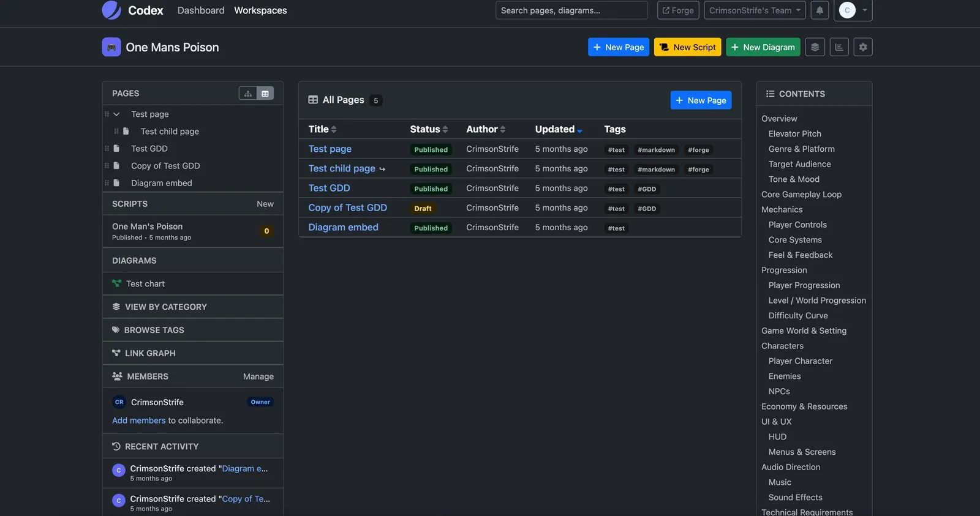Click the Test chart diagram icon
The height and width of the screenshot is (516, 980).
116,283
